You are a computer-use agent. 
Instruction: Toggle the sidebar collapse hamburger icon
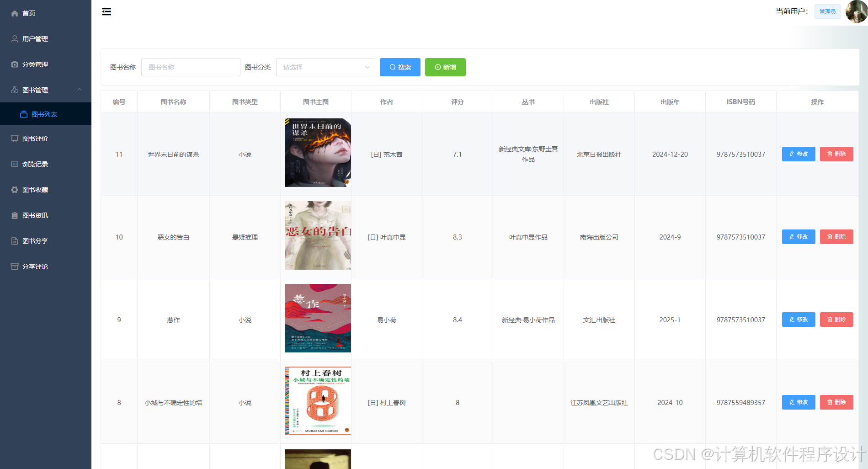point(107,11)
